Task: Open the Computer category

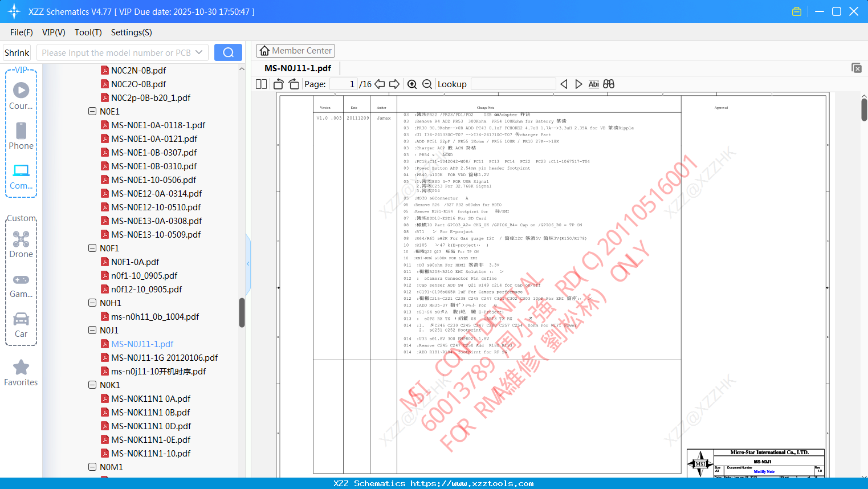Action: [x=21, y=176]
